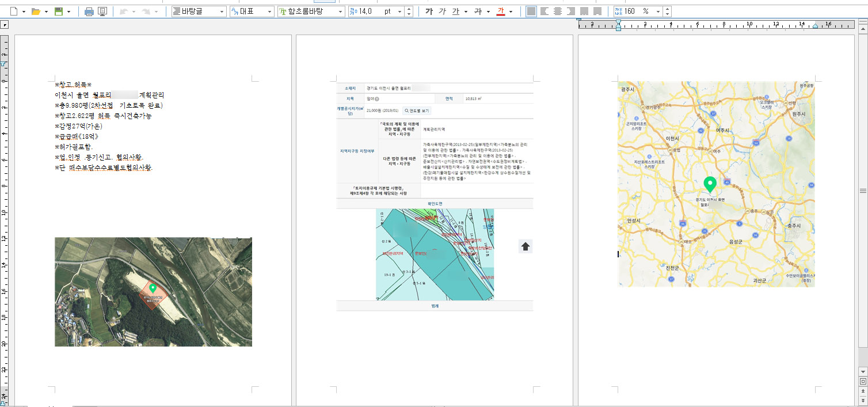Open print preview with the monitor icon
Screen dimensions: 868x407
pyautogui.click(x=102, y=12)
